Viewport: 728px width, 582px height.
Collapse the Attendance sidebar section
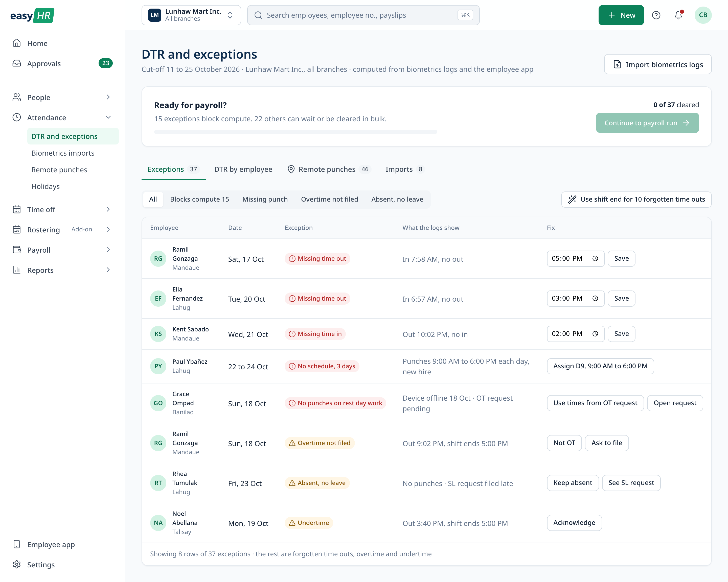[62, 117]
